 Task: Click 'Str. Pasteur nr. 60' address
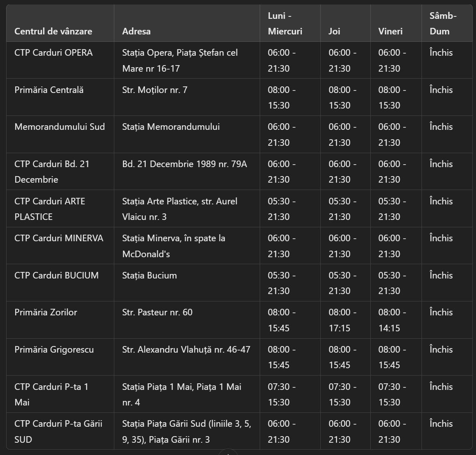click(x=157, y=312)
